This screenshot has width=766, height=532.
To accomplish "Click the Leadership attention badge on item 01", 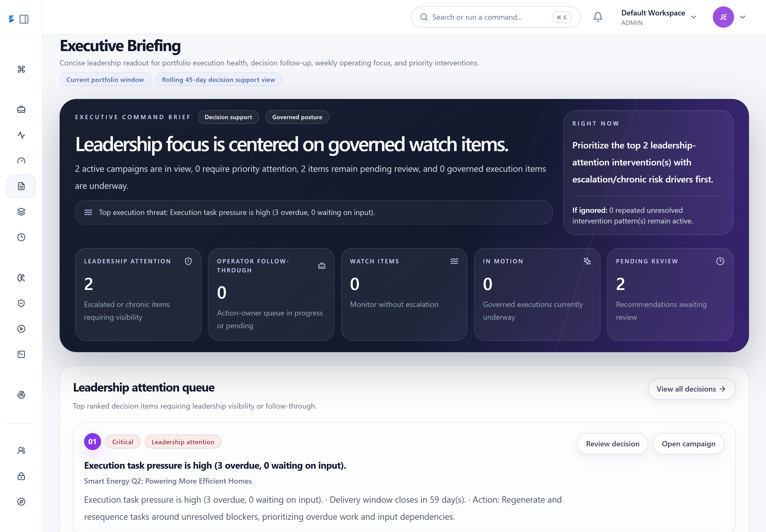I will [183, 442].
